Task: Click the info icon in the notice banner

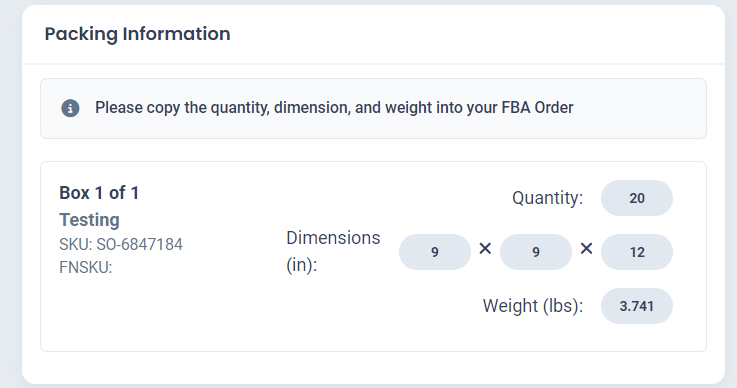Action: tap(70, 108)
